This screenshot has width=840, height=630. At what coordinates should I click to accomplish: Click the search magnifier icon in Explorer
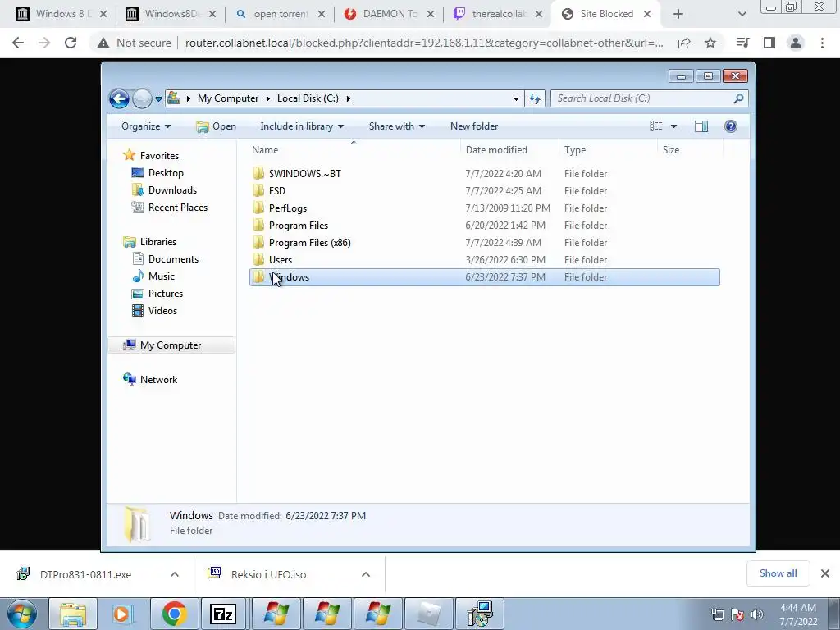[x=739, y=98]
